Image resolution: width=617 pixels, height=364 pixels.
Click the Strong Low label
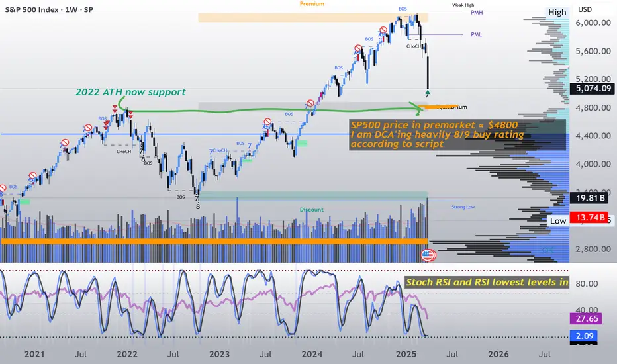click(x=463, y=207)
